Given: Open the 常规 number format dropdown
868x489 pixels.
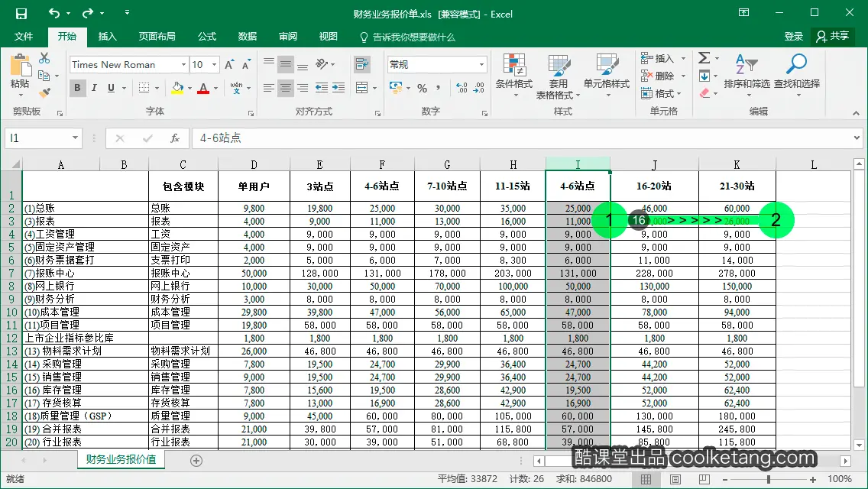Looking at the screenshot, I should tap(481, 65).
